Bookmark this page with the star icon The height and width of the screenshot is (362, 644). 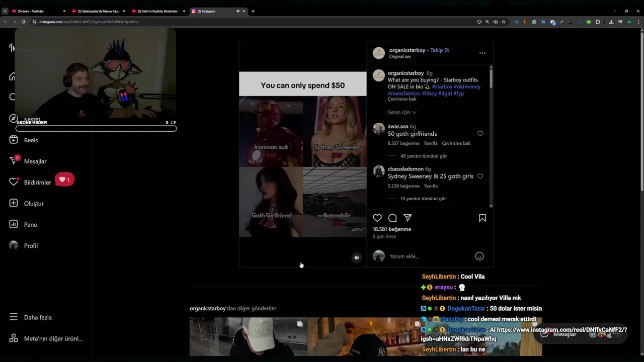504,22
